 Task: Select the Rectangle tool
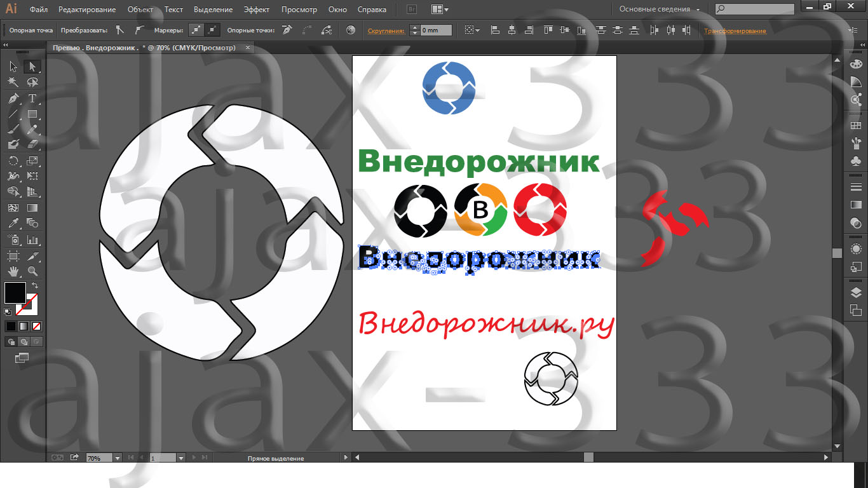pos(32,114)
